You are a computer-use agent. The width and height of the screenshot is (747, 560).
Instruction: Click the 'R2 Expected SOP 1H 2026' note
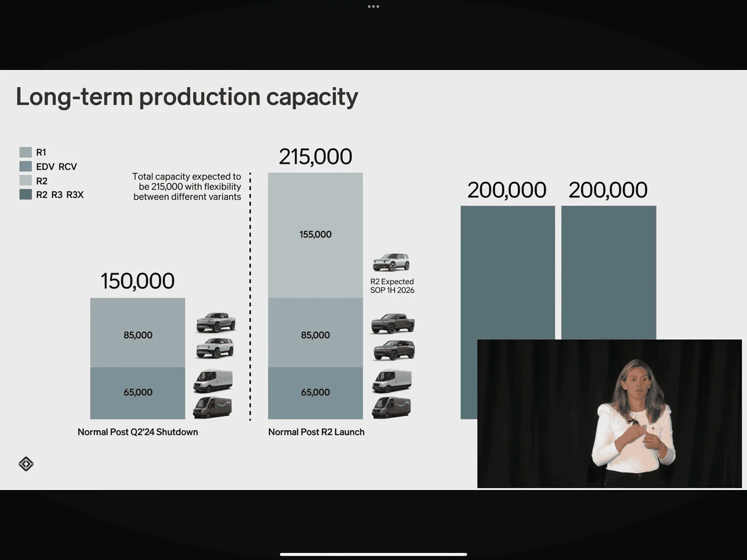click(x=392, y=286)
